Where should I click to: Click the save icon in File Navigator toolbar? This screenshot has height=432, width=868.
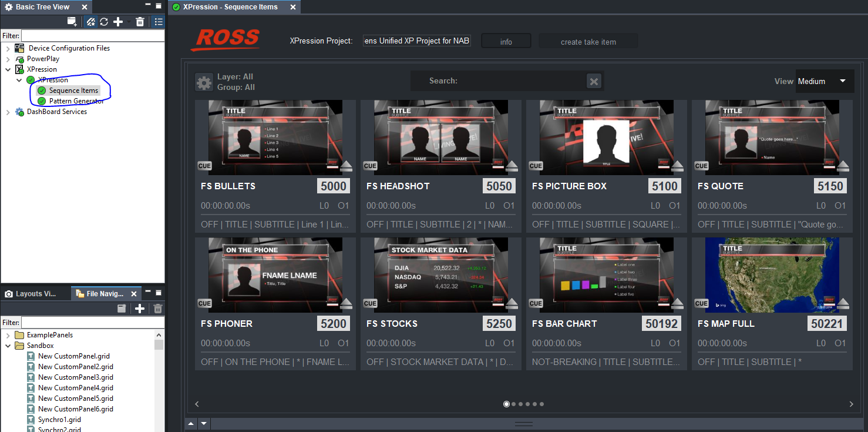pyautogui.click(x=122, y=309)
